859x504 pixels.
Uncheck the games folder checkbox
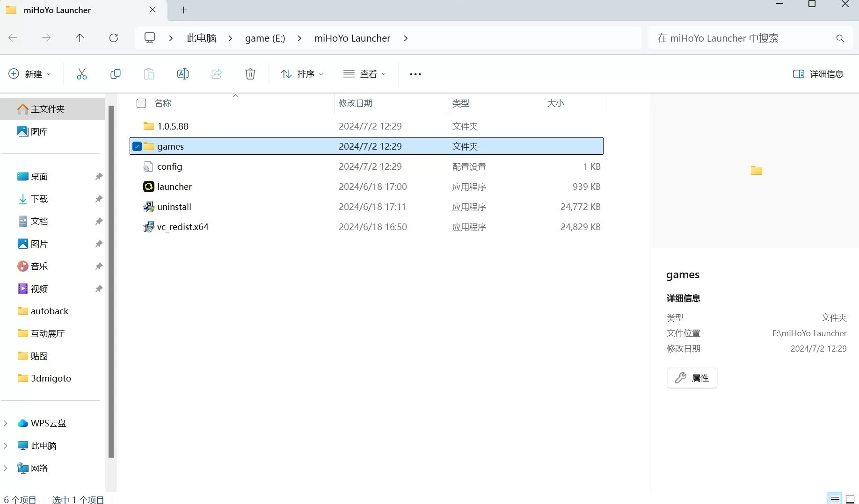click(136, 146)
